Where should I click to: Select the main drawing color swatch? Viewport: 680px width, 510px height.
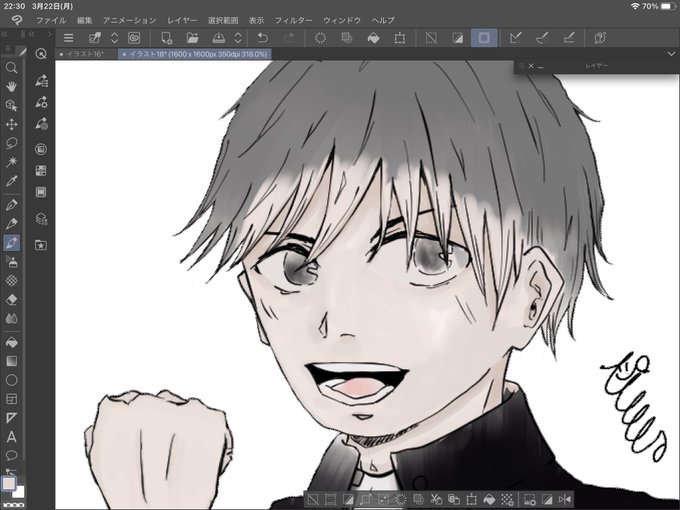click(9, 483)
